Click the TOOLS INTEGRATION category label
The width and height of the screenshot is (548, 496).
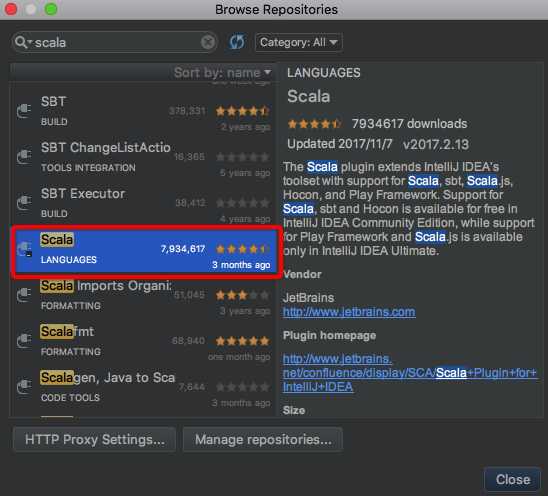click(x=88, y=168)
